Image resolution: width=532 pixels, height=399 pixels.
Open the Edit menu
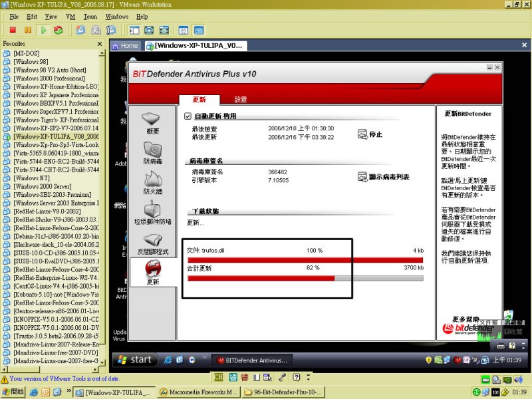32,17
